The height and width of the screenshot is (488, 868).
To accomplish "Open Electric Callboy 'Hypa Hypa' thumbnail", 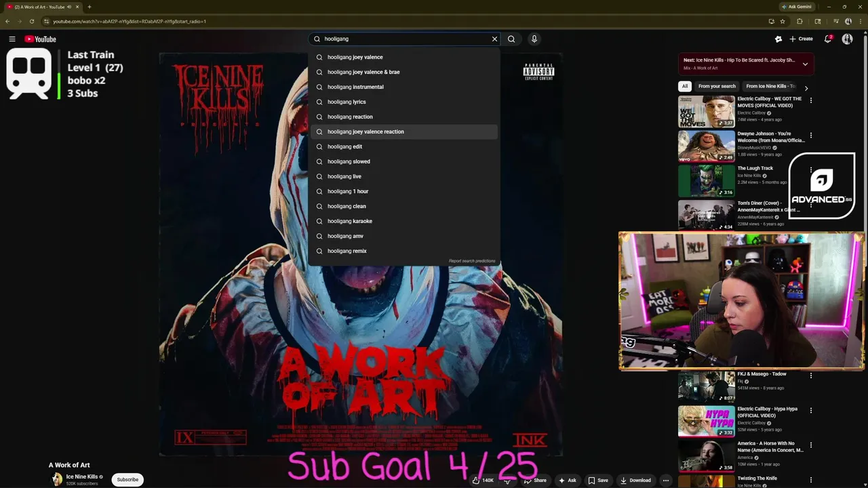I will 706,421.
